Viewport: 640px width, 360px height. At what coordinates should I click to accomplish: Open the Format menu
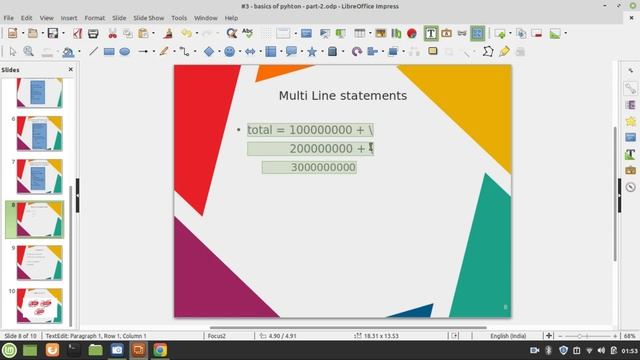(95, 18)
